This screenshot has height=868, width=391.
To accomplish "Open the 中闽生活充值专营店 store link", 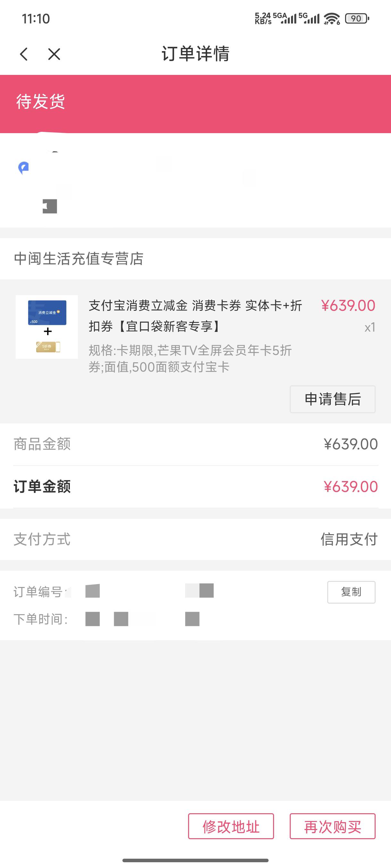I will [x=79, y=259].
